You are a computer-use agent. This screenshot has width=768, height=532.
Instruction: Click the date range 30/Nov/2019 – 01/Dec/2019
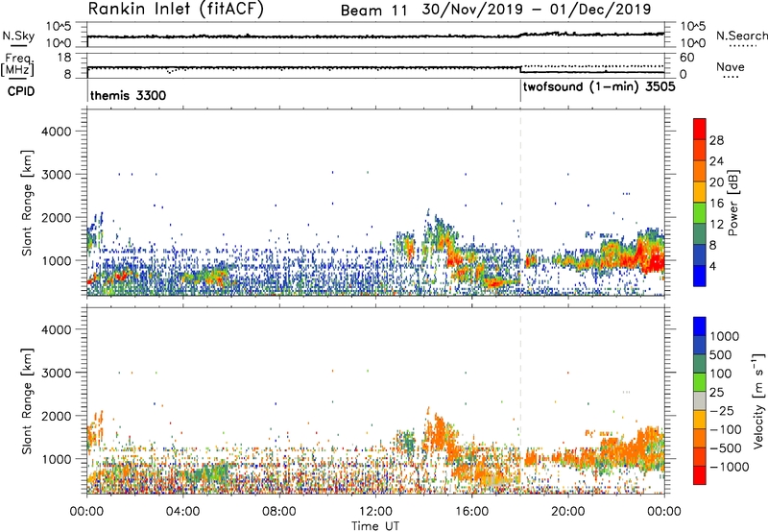(x=537, y=10)
